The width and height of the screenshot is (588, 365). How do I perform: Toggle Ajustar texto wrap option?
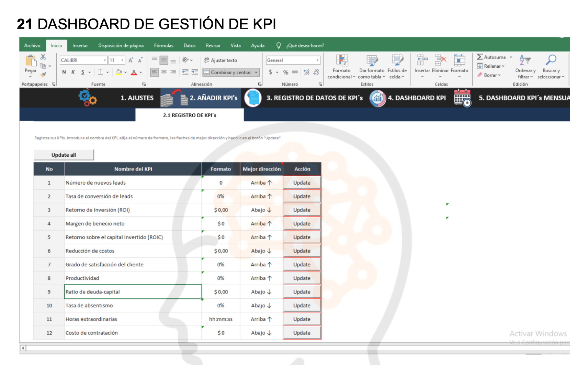[x=220, y=60]
